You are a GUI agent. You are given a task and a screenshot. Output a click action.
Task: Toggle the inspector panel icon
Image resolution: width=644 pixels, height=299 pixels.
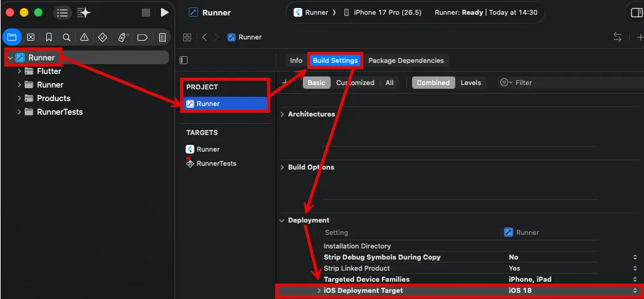tap(636, 12)
